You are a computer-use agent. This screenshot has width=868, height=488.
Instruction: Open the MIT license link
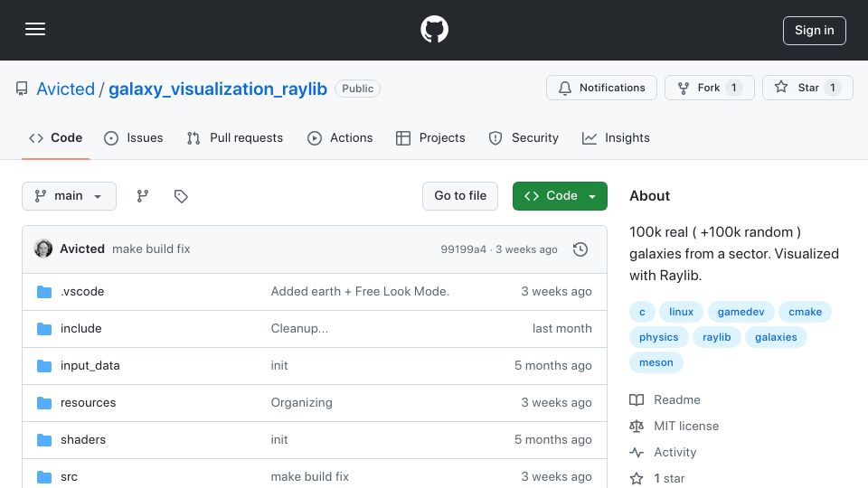click(x=675, y=426)
